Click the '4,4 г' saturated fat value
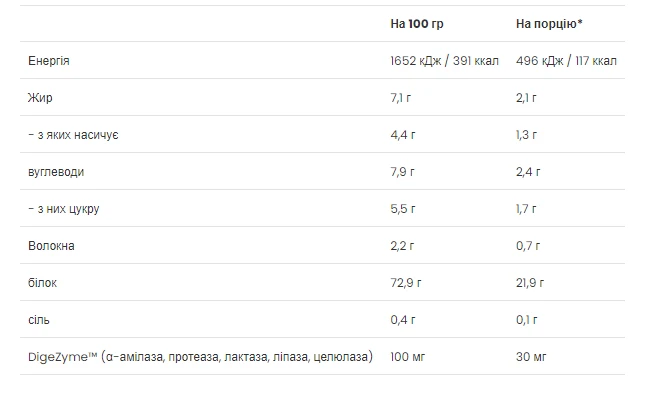654x400 pixels. click(402, 135)
